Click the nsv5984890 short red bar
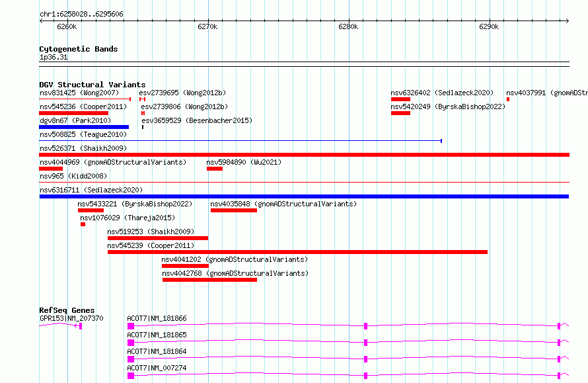Image resolution: width=588 pixels, height=383 pixels. coord(215,169)
